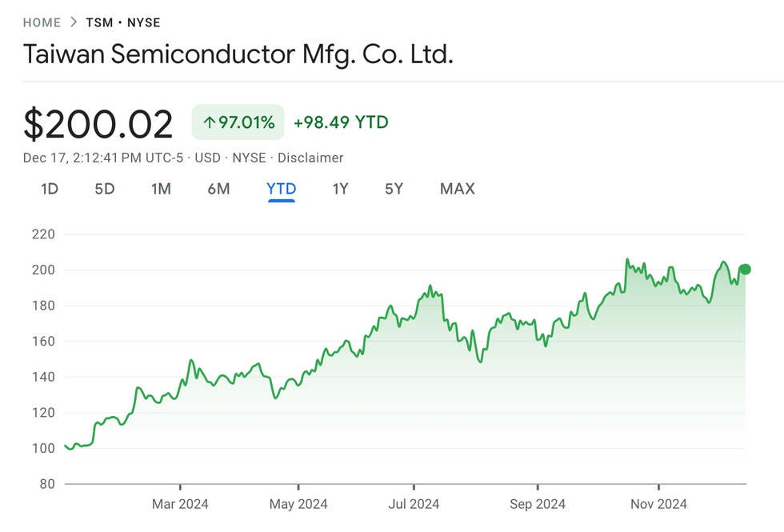Click the 97.01% percentage change badge
The width and height of the screenshot is (784, 532).
pyautogui.click(x=238, y=122)
